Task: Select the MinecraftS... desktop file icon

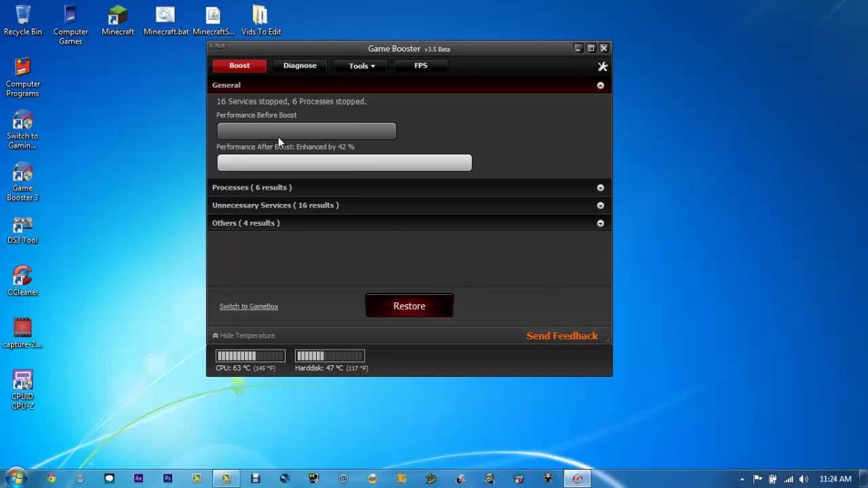Action: tap(213, 20)
